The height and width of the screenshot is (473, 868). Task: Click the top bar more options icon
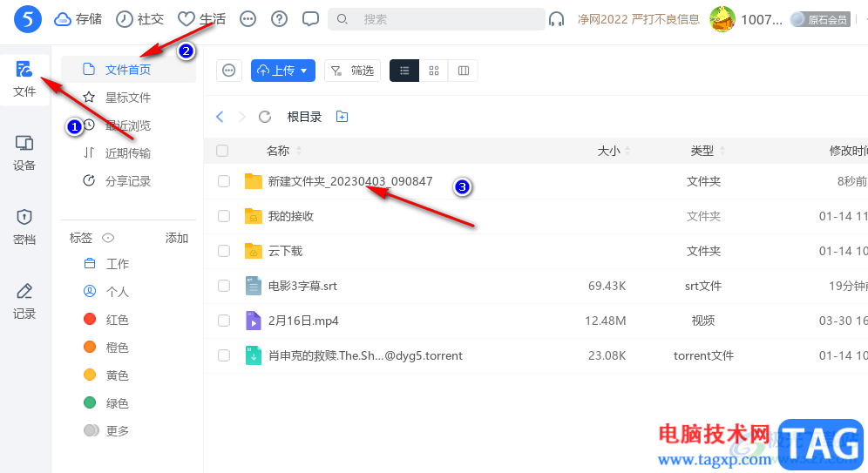pos(248,19)
